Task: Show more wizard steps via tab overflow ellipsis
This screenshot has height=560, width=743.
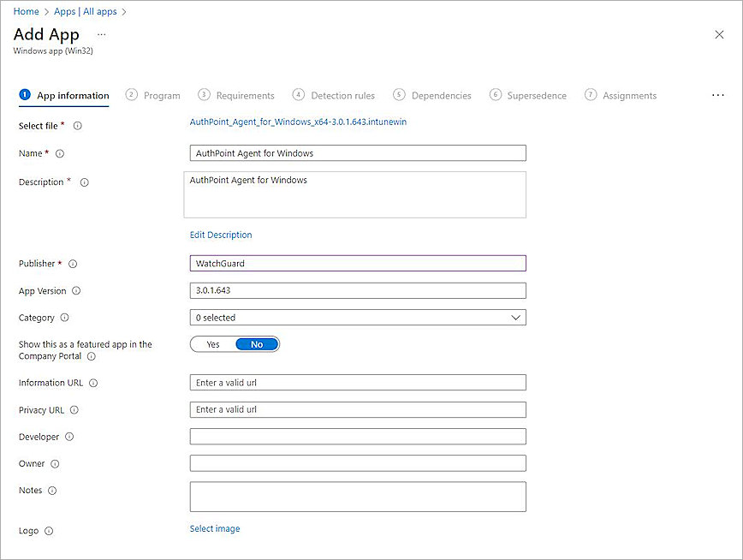Action: tap(717, 95)
